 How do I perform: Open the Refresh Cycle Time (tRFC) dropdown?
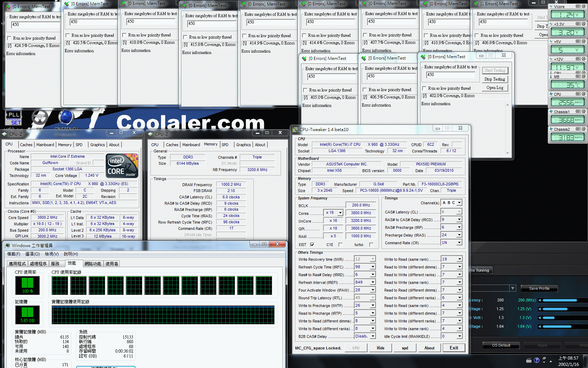coord(373,267)
